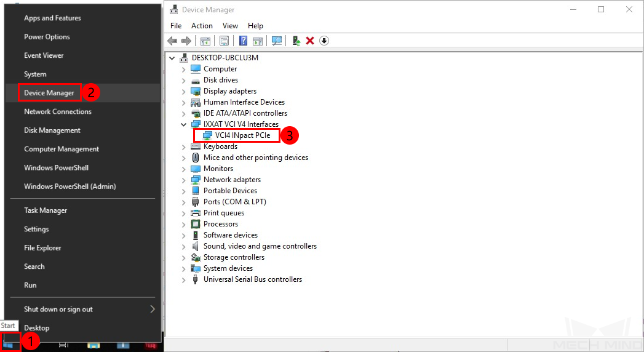Viewport: 644px width, 352px height.
Task: Choose Desktop at the bottom of the context menu
Action: (36, 328)
